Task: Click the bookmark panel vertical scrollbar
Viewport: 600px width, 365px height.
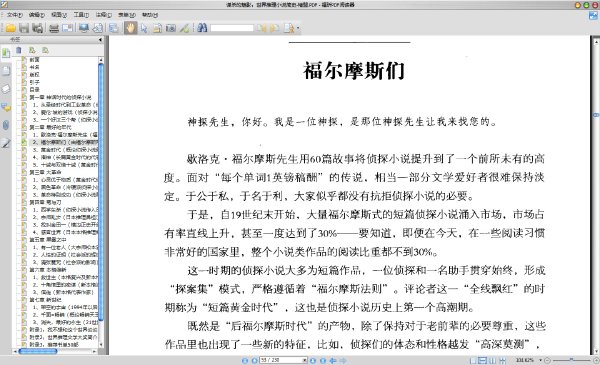Action: click(101, 191)
